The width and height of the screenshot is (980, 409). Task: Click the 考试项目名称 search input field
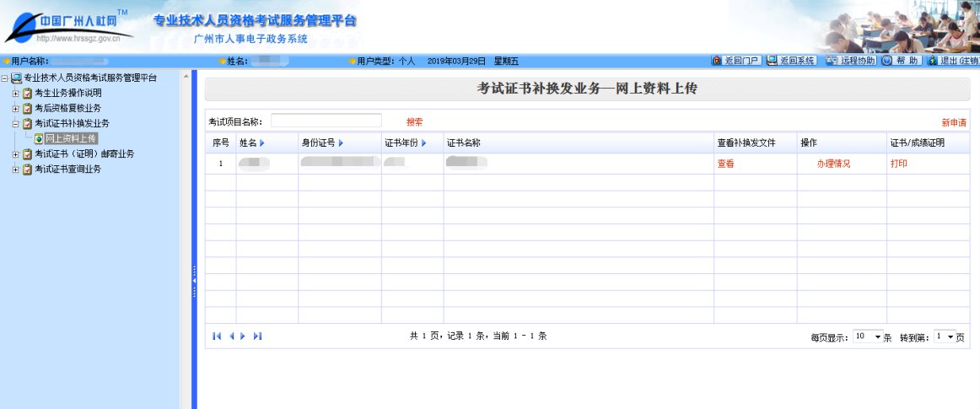326,121
